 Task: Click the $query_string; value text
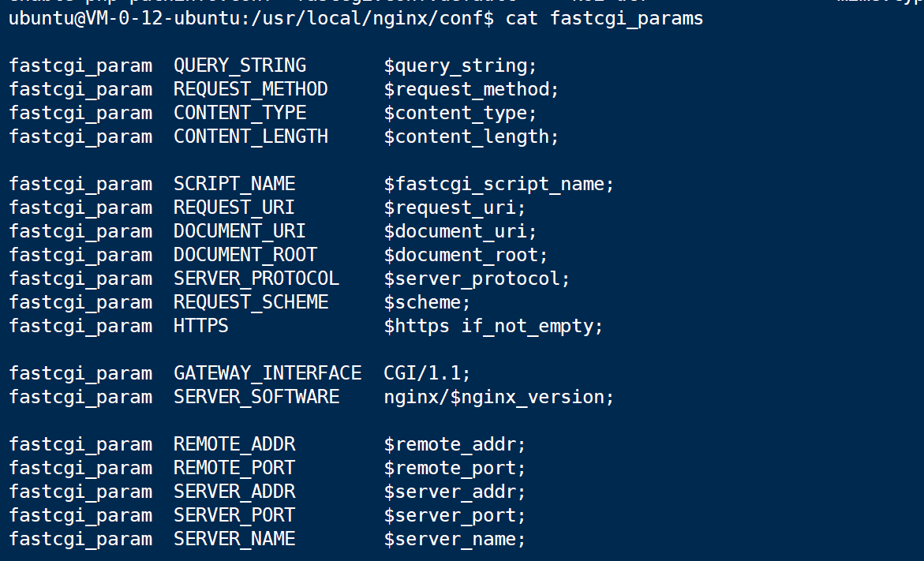tap(460, 66)
